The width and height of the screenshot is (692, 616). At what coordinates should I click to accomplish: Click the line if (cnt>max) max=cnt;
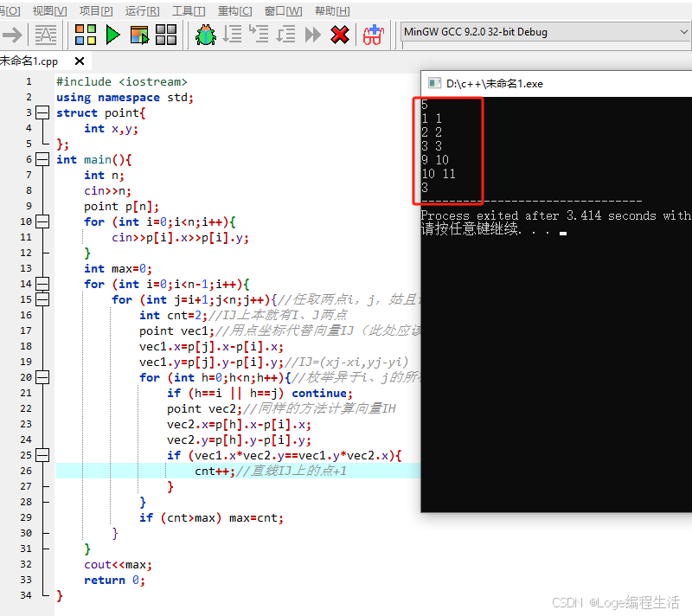[x=211, y=518]
